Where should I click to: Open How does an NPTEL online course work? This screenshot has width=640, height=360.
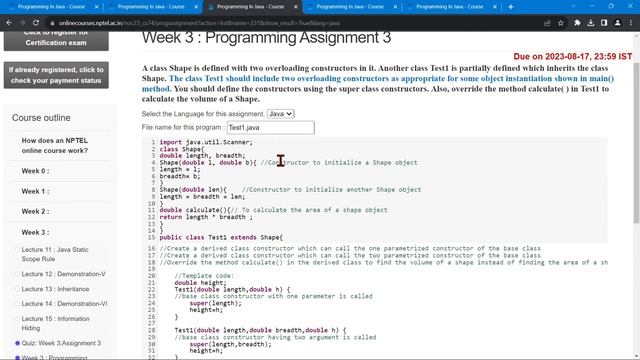point(55,145)
